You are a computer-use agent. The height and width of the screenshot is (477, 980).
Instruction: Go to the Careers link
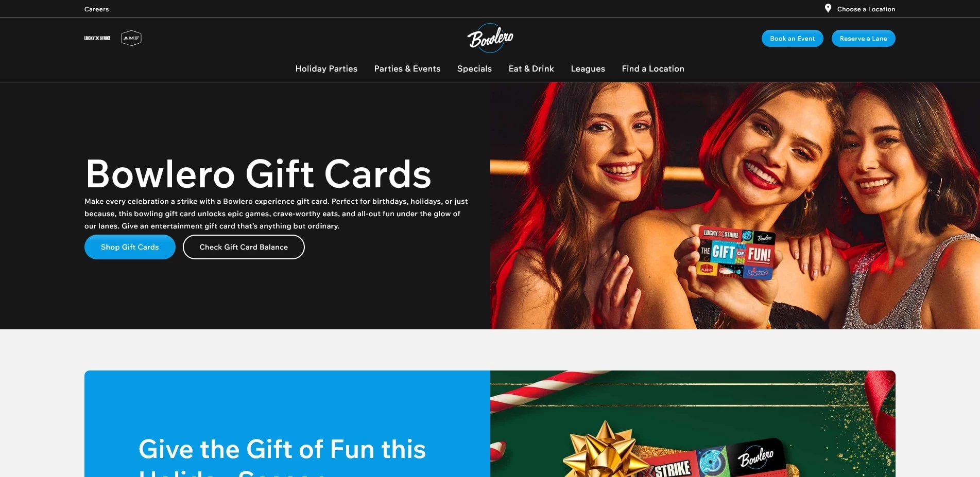tap(97, 9)
